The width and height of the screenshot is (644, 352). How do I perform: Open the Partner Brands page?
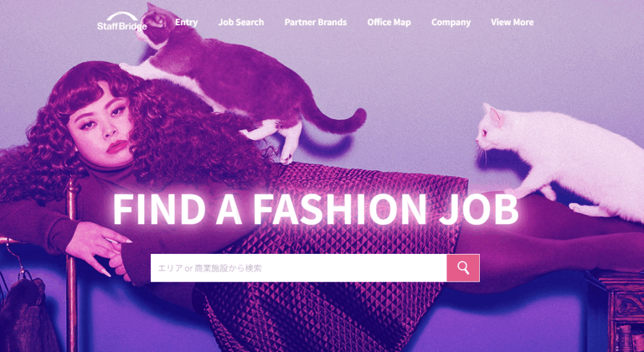point(316,22)
